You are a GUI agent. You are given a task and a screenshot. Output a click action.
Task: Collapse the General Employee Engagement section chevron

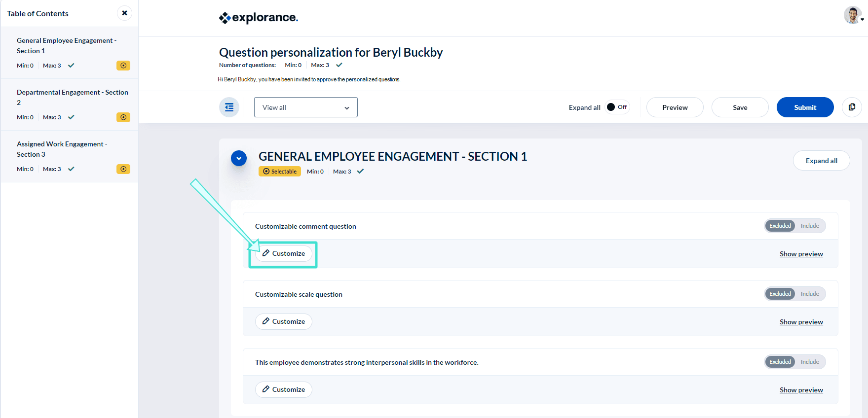(239, 158)
